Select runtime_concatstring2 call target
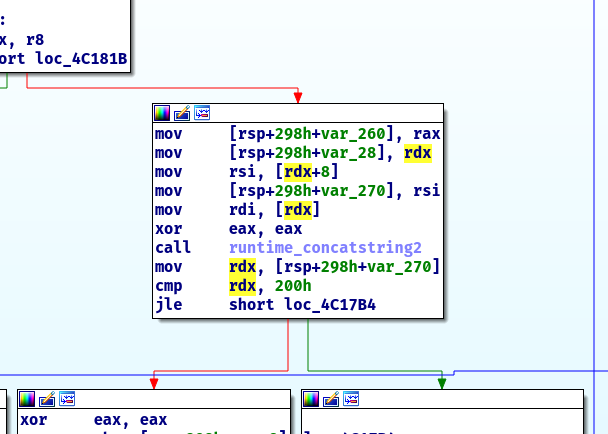 pos(325,248)
